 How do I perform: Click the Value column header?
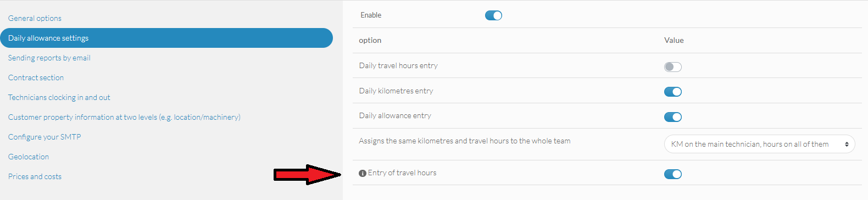tap(674, 40)
